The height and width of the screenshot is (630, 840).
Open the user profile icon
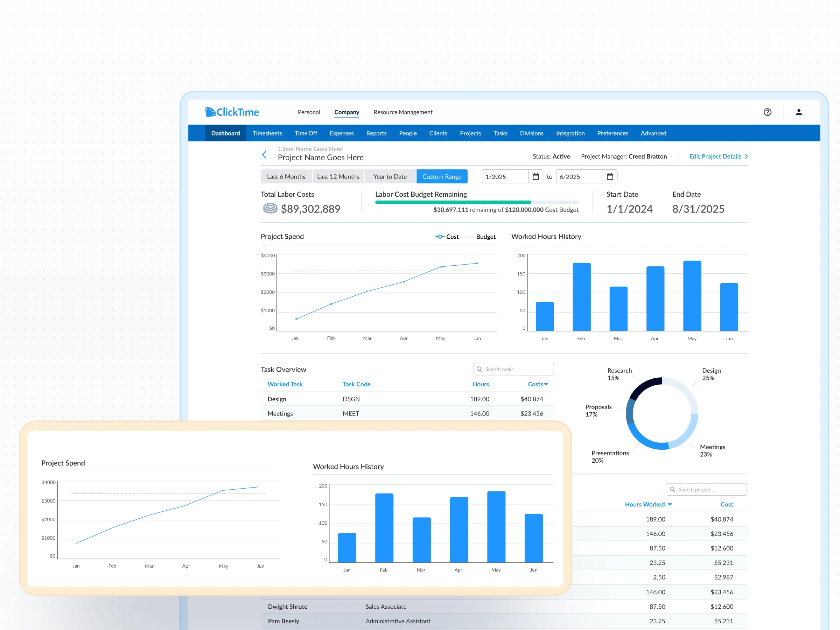point(799,112)
